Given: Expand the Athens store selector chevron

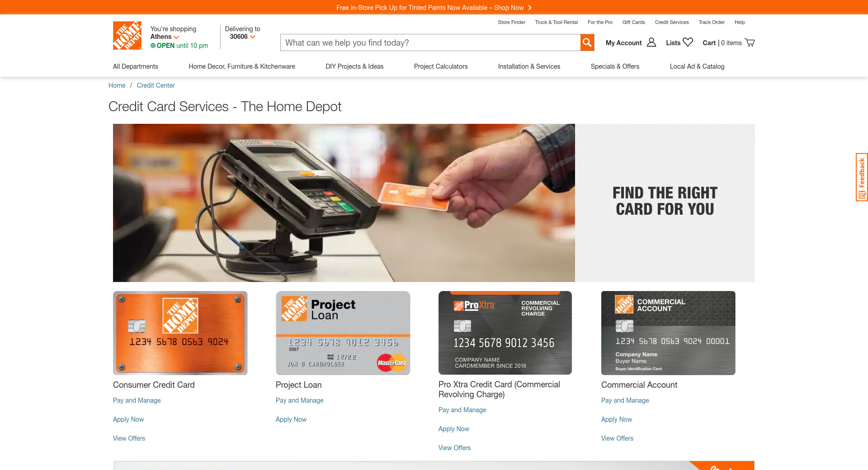Looking at the screenshot, I should (176, 37).
